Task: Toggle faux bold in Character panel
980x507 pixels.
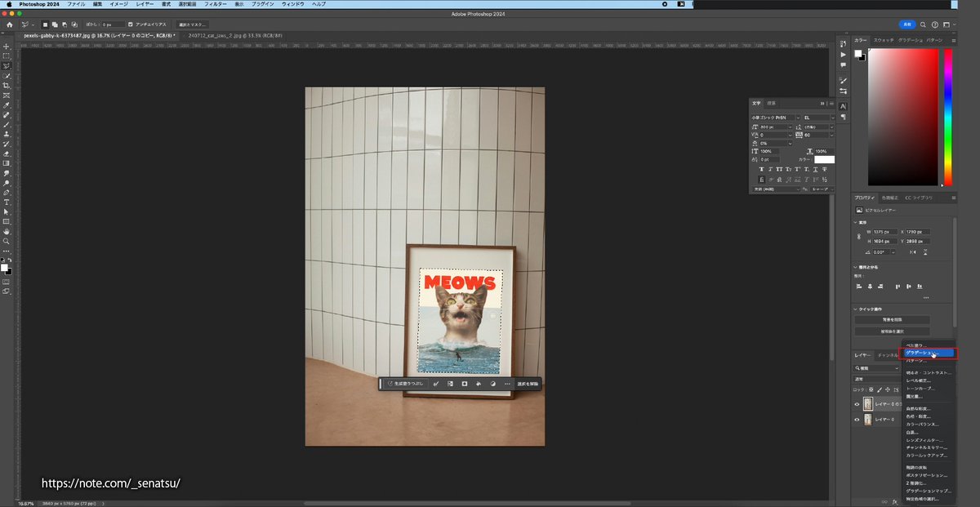Action: point(761,170)
